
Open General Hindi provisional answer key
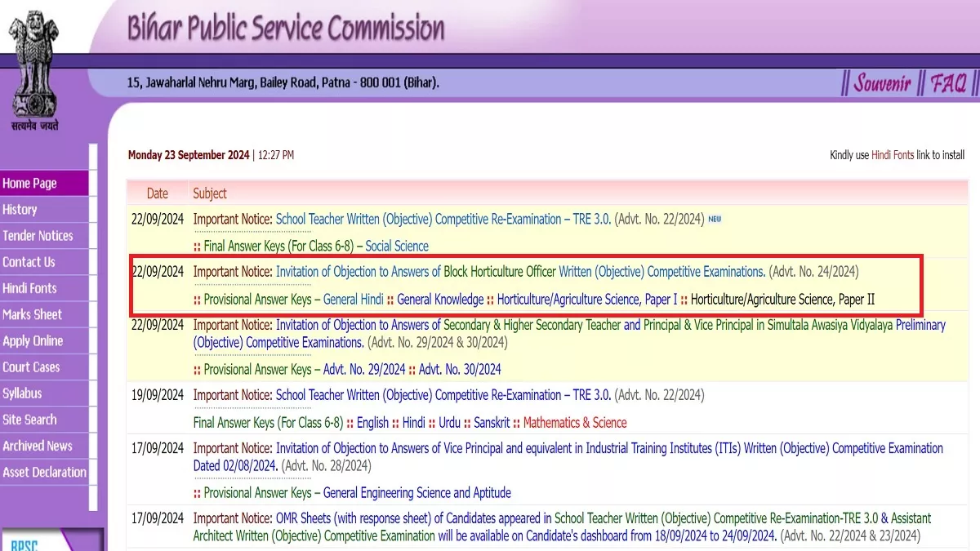click(x=354, y=300)
